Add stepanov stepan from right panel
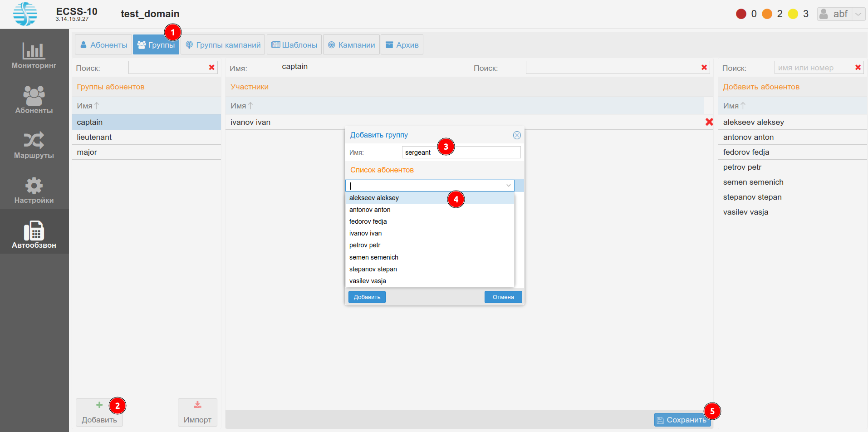The height and width of the screenshot is (432, 868). tap(793, 197)
